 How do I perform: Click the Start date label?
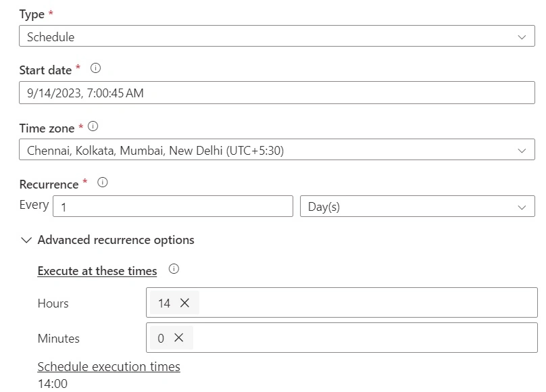pyautogui.click(x=46, y=70)
